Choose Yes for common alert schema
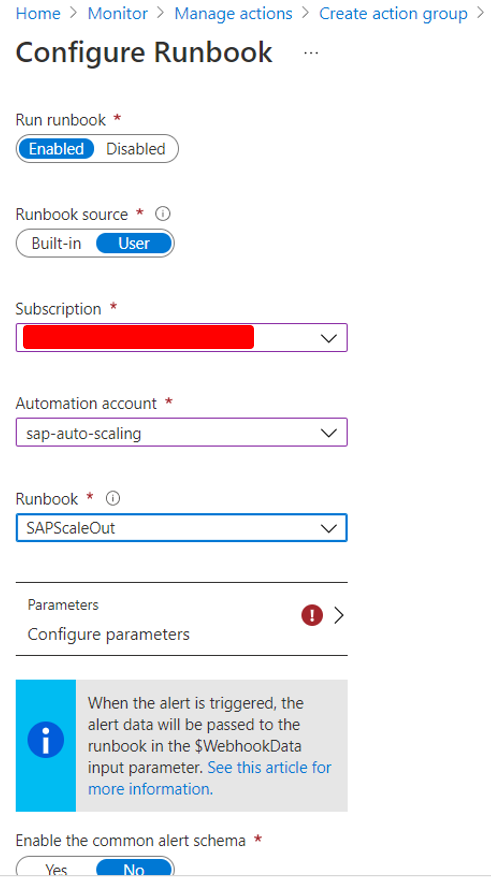 click(x=56, y=870)
